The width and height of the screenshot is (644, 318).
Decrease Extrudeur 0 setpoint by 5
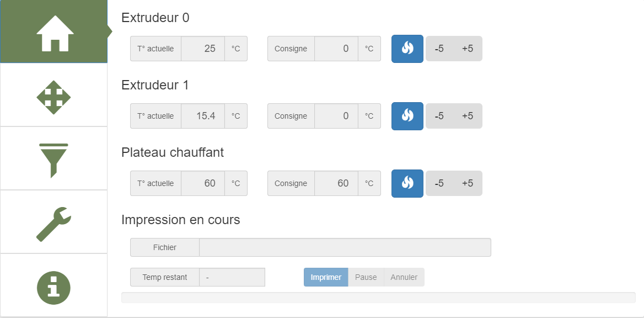(x=439, y=49)
